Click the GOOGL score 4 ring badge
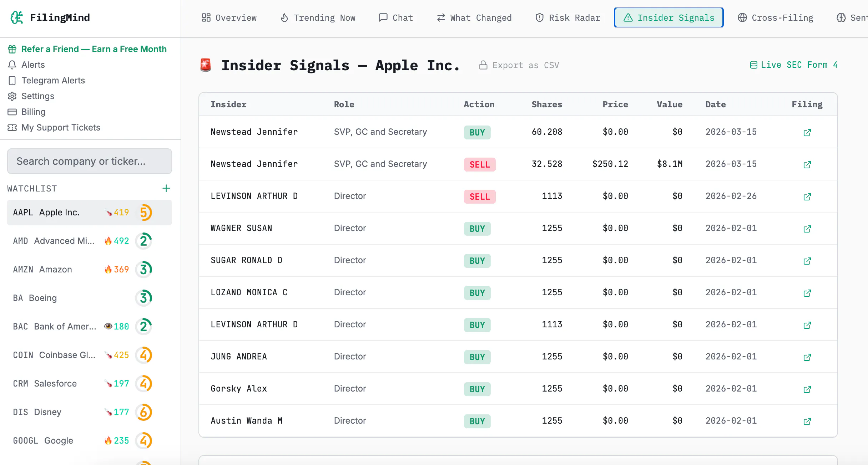 pyautogui.click(x=144, y=441)
